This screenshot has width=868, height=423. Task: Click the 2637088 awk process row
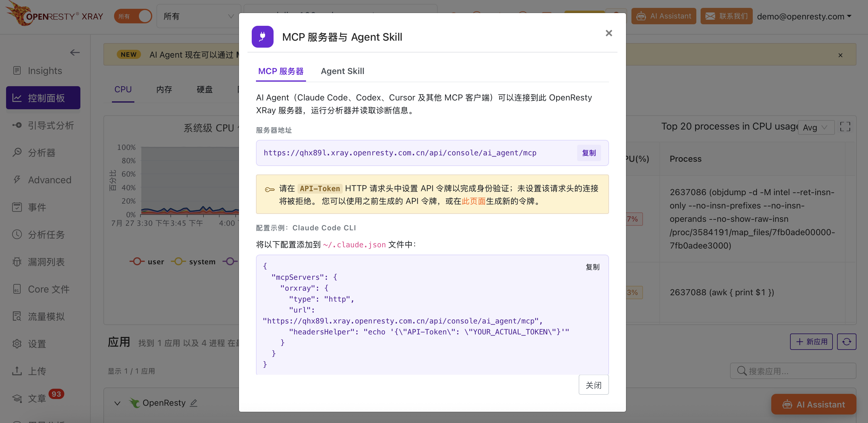coord(722,292)
